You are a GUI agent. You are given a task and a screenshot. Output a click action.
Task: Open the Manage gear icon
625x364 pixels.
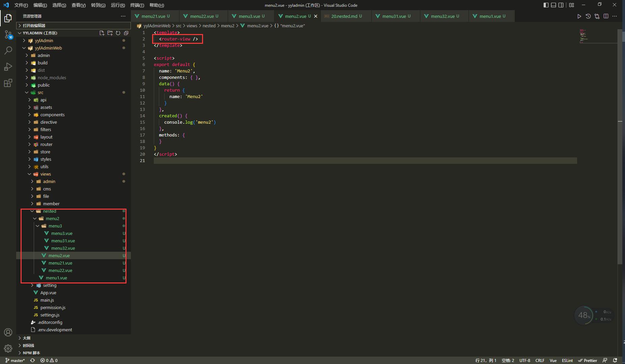8,348
